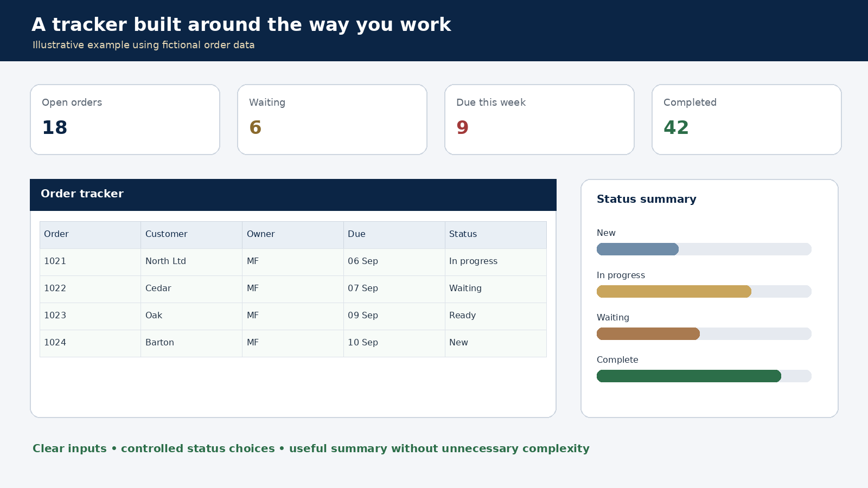Viewport: 868px width, 488px height.
Task: Click the Due column header
Action: click(394, 235)
